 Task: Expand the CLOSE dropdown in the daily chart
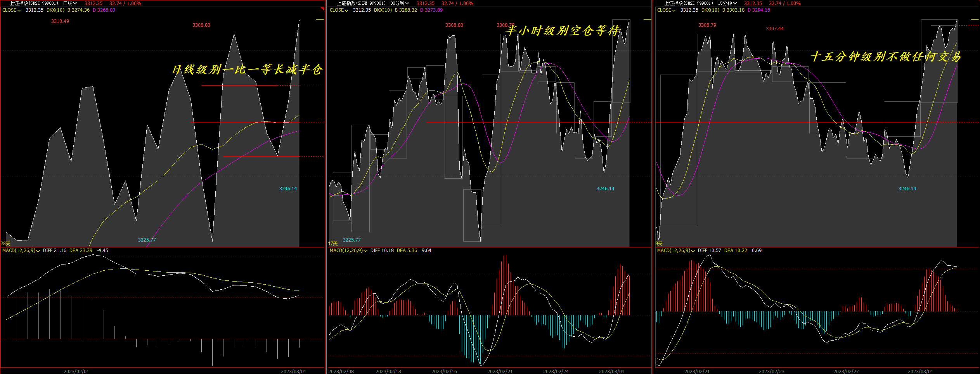coord(12,10)
